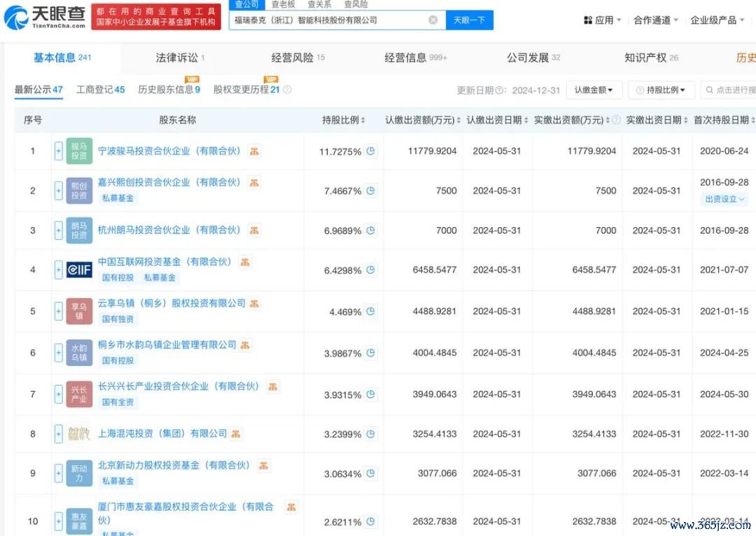Open shareholder link 桐乡市水韵乌镇企业管理有限公司

click(x=167, y=345)
